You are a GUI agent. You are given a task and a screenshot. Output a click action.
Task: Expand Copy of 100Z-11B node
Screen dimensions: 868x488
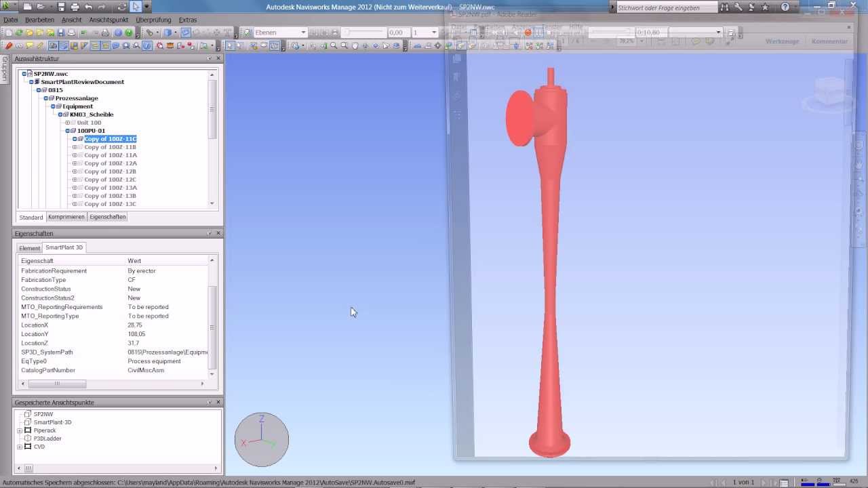tap(75, 147)
